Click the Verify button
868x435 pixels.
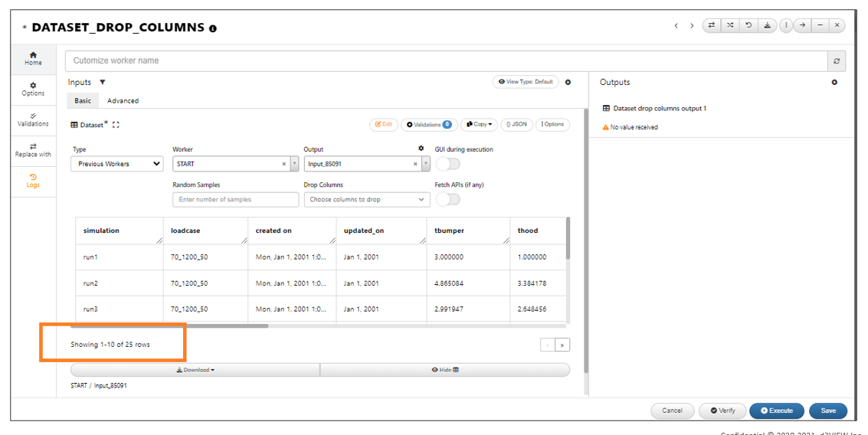pyautogui.click(x=722, y=410)
